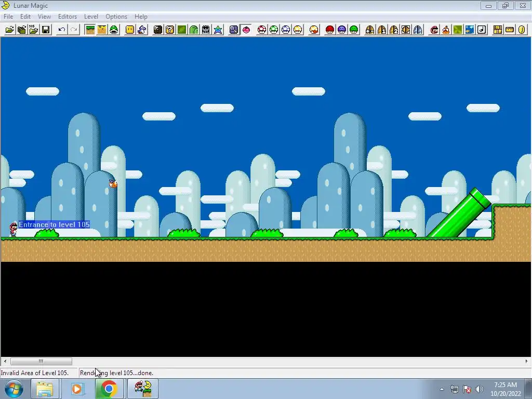Undo the last edit

click(61, 30)
